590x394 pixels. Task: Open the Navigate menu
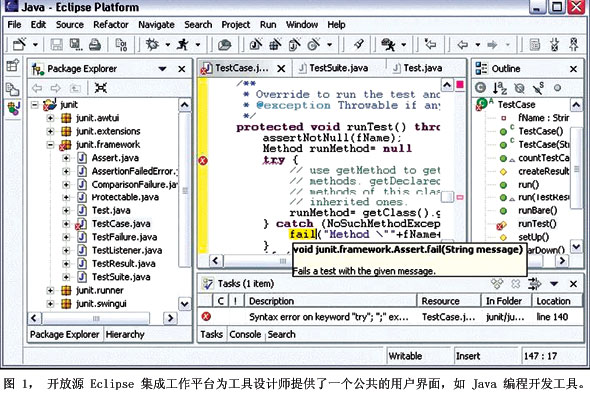[156, 25]
